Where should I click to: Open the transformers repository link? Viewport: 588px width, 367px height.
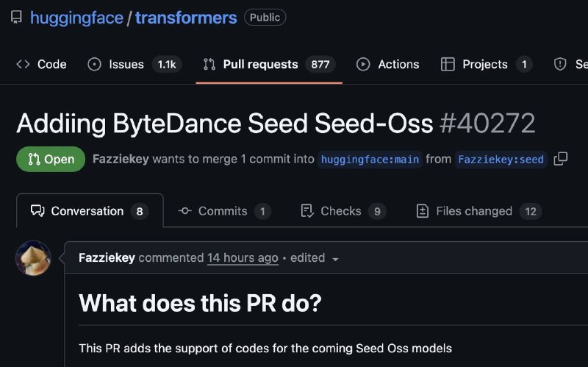(186, 18)
